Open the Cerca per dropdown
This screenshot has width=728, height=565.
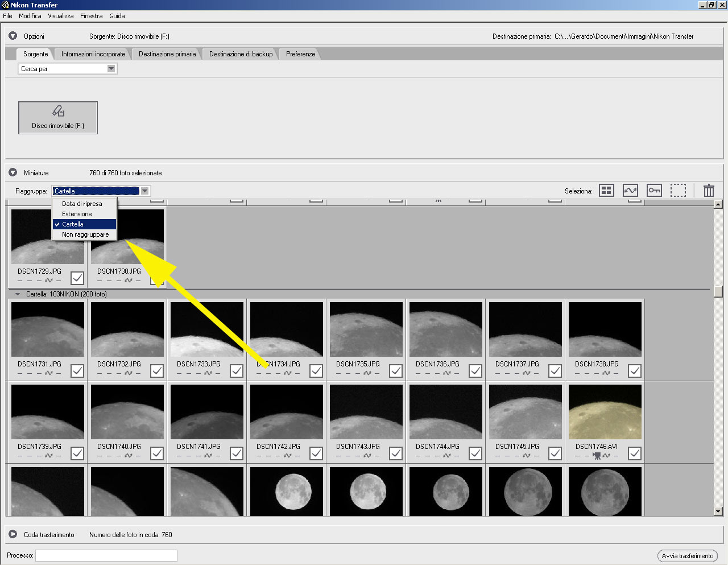(68, 69)
